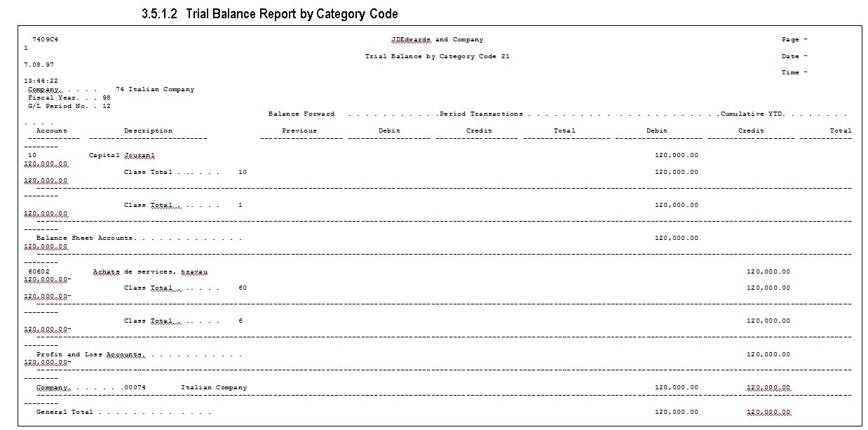The height and width of the screenshot is (430, 868).
Task: Select the "Time -" label
Action: 794,72
